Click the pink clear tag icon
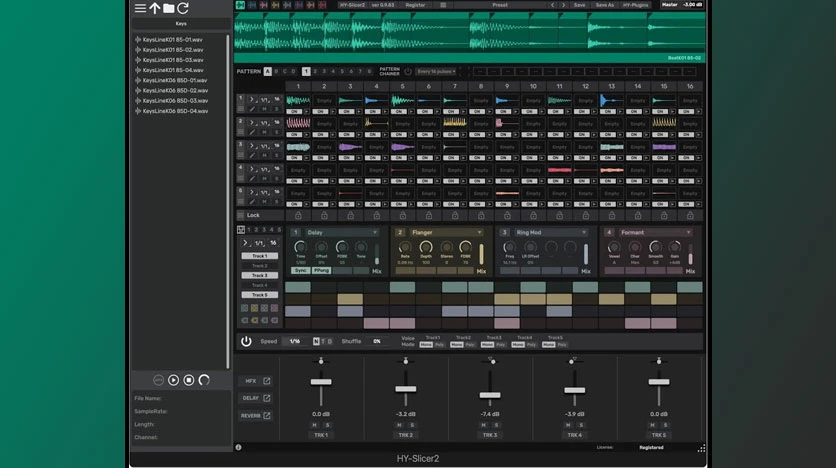The width and height of the screenshot is (836, 468). (x=274, y=320)
